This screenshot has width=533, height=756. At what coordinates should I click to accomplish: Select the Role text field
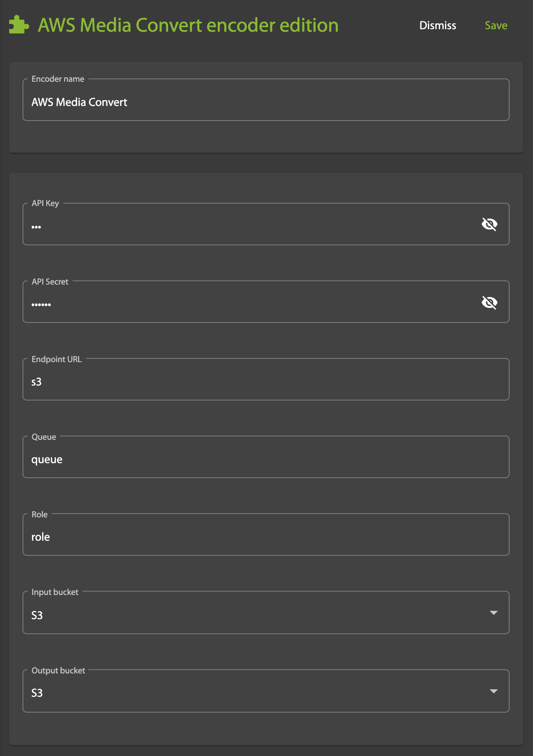click(266, 537)
